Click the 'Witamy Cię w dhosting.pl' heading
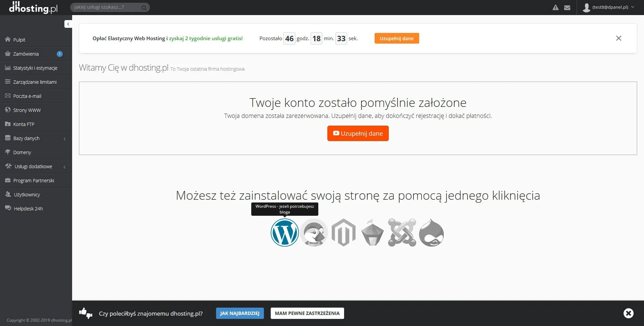The height and width of the screenshot is (326, 644). (x=123, y=67)
